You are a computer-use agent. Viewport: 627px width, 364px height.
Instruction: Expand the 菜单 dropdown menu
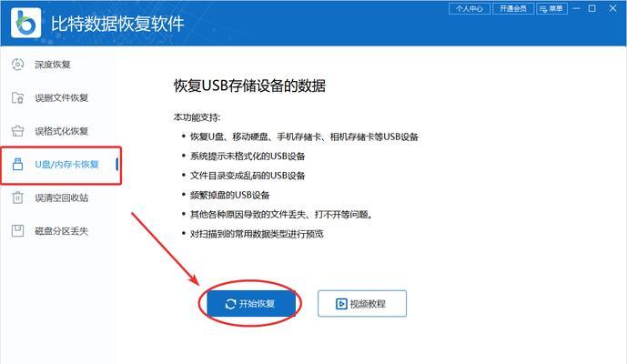[x=551, y=8]
